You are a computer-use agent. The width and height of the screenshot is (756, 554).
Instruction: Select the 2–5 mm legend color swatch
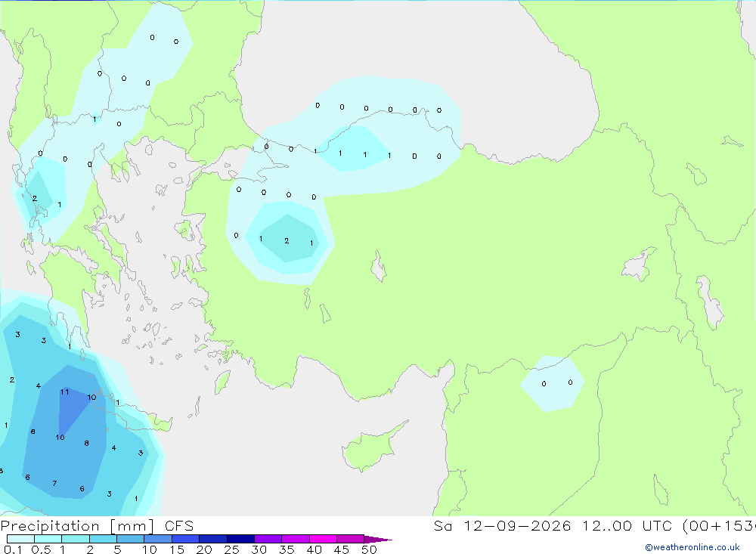click(x=103, y=539)
